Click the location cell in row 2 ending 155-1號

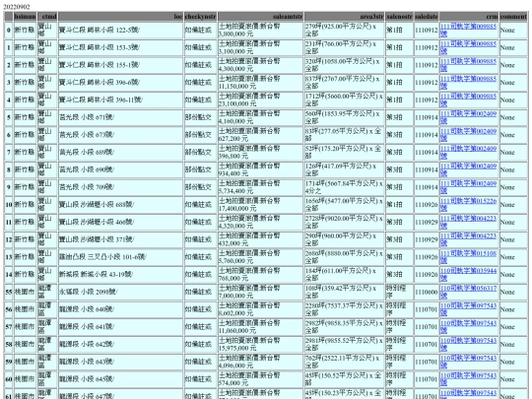pos(120,65)
